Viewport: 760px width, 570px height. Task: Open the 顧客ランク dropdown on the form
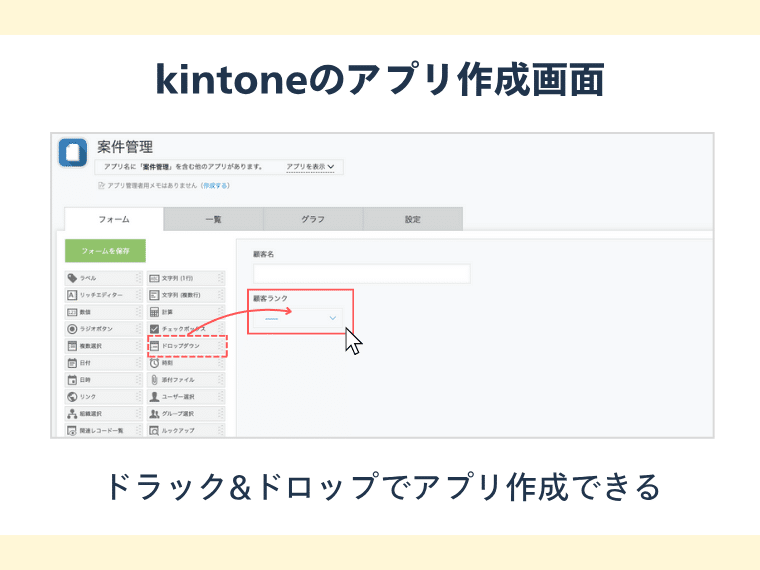pos(298,317)
